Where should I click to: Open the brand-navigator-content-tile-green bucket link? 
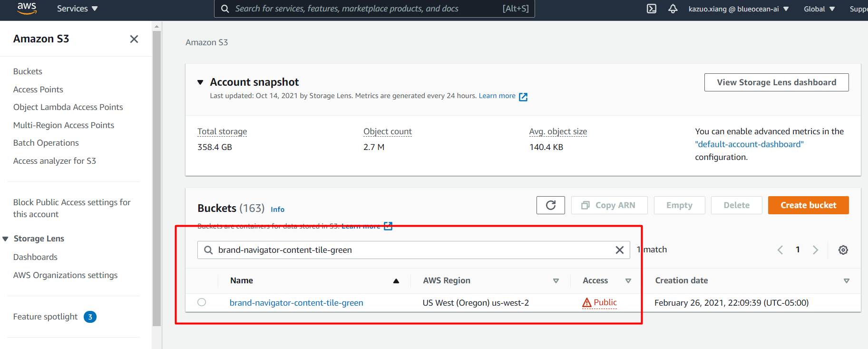[x=296, y=303]
